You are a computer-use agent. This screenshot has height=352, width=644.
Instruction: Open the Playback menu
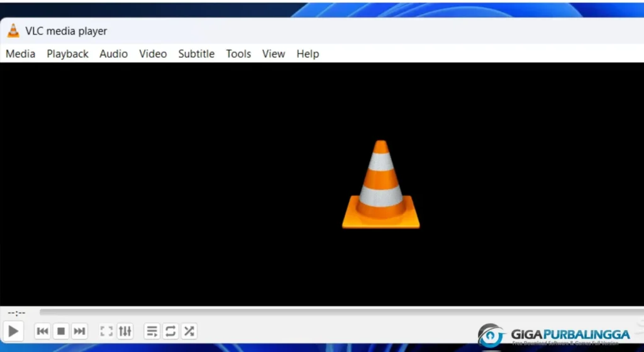pyautogui.click(x=68, y=54)
